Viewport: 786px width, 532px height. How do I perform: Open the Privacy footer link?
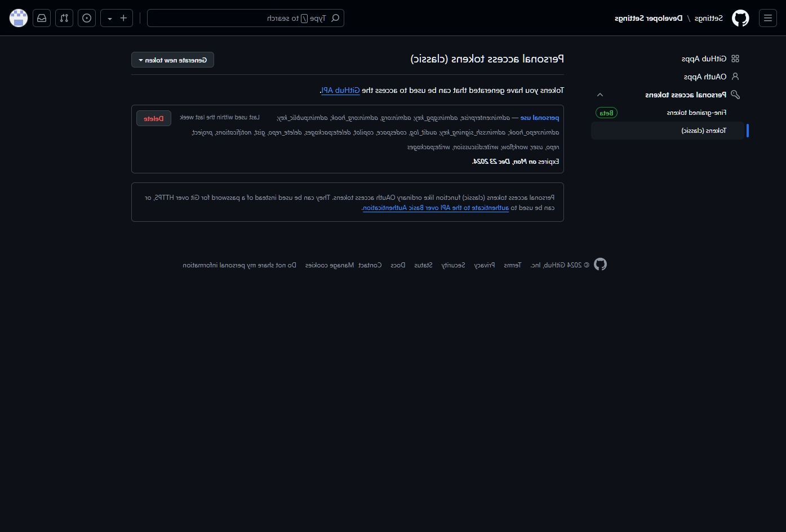(x=485, y=265)
